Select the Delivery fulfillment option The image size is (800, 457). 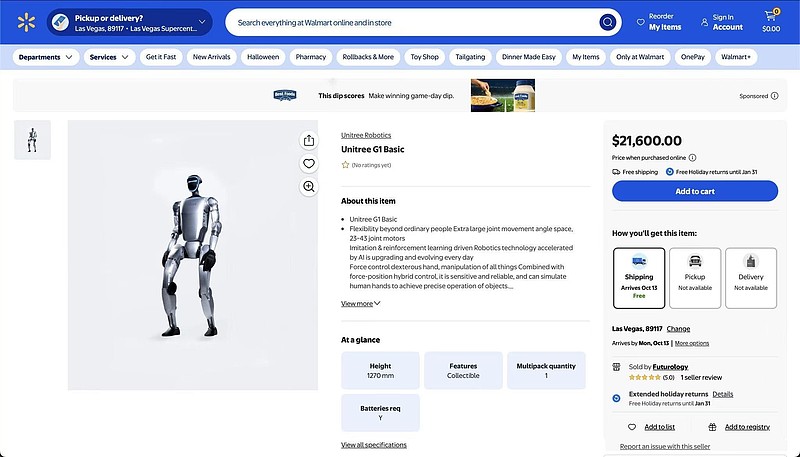point(750,278)
